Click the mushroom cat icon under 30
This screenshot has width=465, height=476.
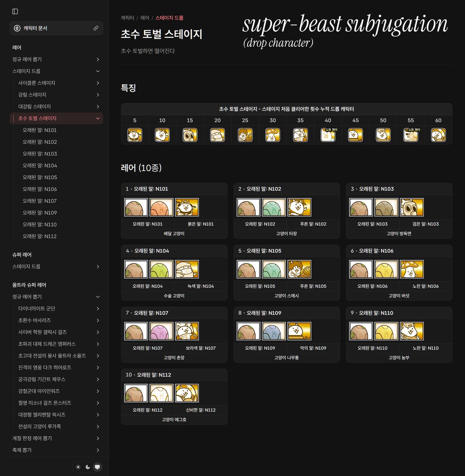(273, 135)
